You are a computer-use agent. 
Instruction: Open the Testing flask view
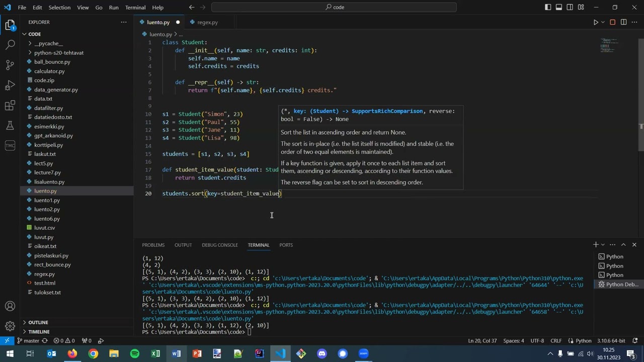pyautogui.click(x=10, y=125)
